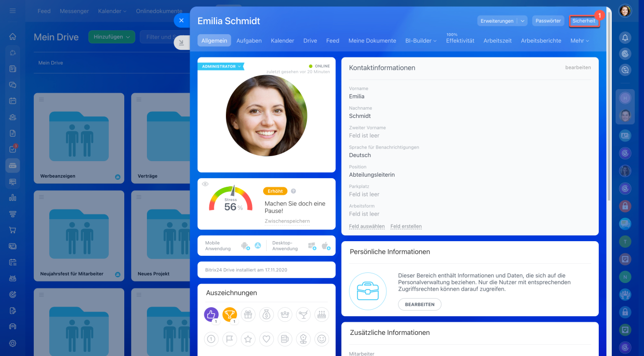The height and width of the screenshot is (356, 644).
Task: Click the stress level gauge
Action: click(x=231, y=198)
